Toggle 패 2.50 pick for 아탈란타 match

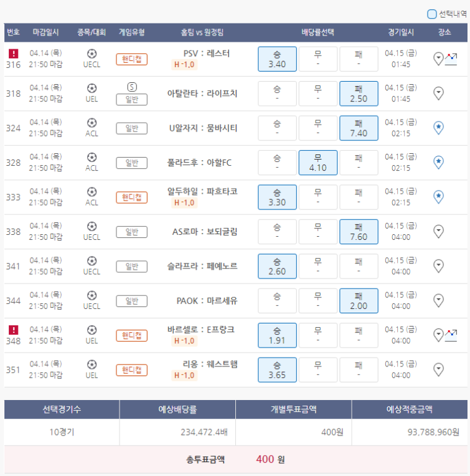pos(359,94)
